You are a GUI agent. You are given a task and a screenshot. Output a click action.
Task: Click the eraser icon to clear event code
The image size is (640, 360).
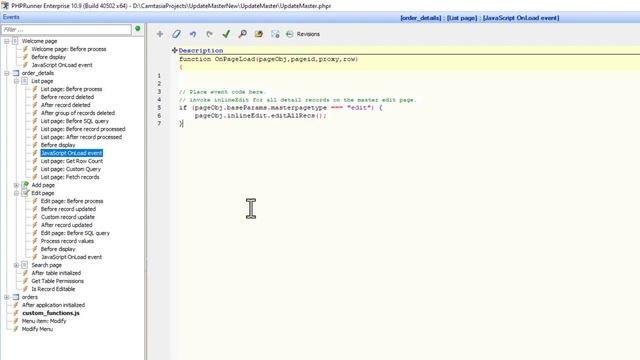176,34
